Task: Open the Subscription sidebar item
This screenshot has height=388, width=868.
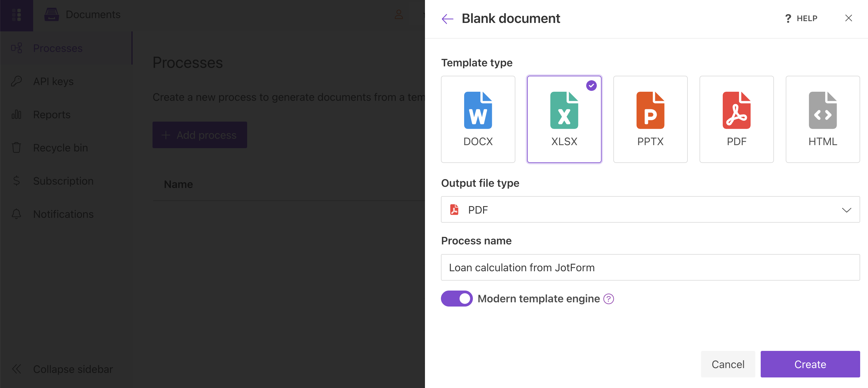Action: [x=66, y=181]
